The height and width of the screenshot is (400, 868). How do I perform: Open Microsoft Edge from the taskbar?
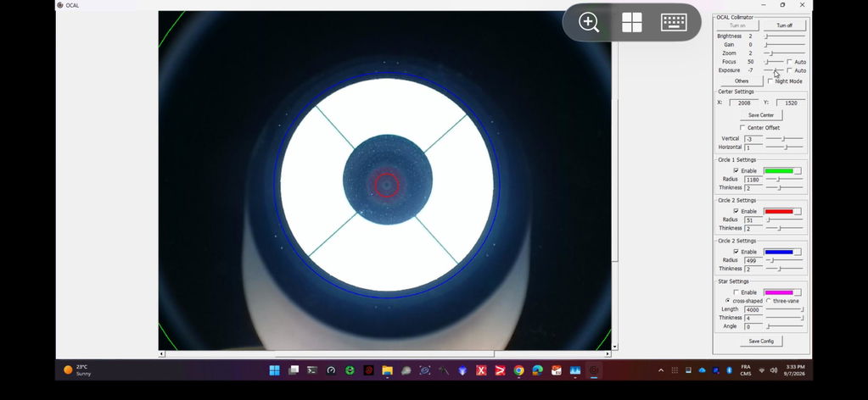tap(538, 370)
